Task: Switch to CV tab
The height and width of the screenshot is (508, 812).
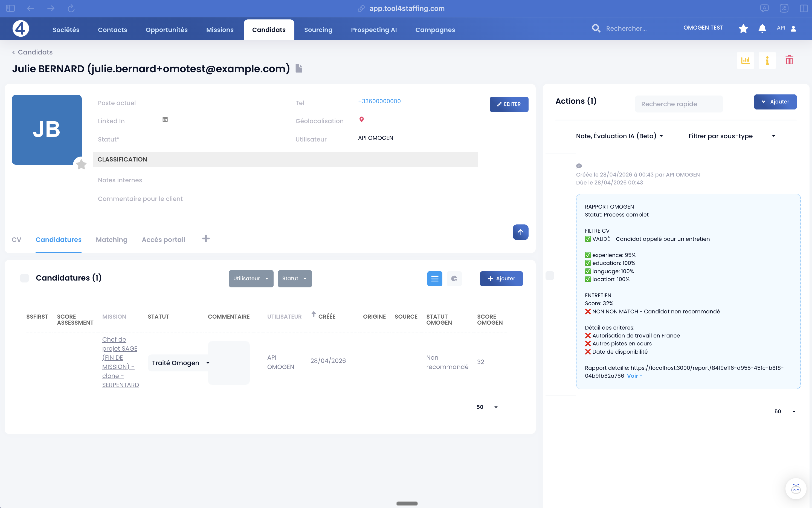Action: tap(16, 239)
